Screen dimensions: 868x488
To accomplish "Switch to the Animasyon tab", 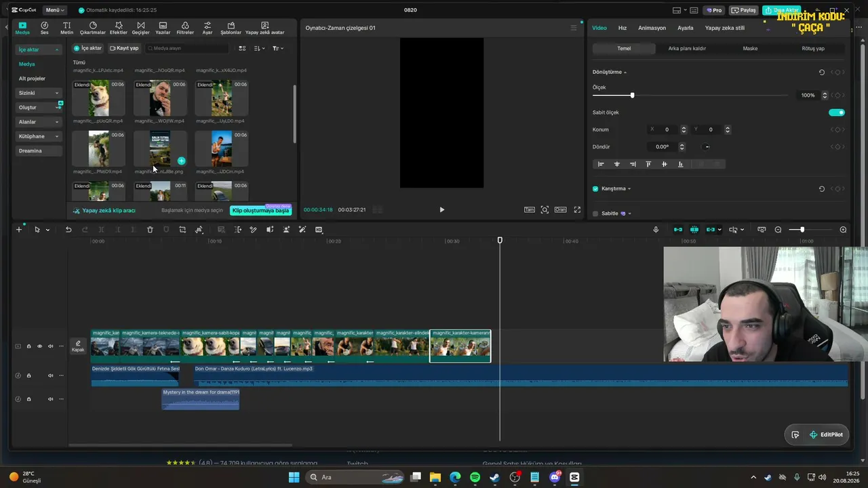I will [652, 28].
